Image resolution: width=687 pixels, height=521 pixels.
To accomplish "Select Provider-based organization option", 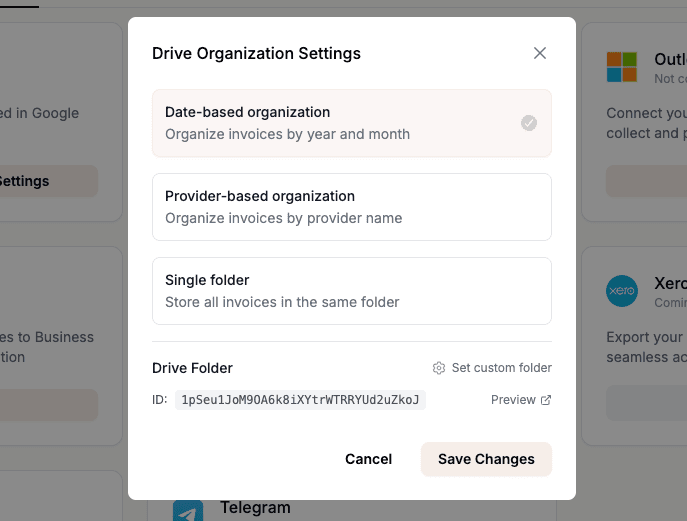I will pos(351,207).
